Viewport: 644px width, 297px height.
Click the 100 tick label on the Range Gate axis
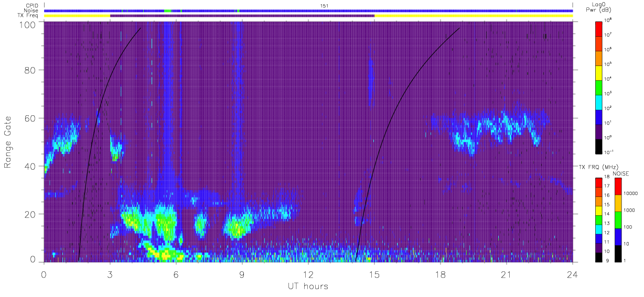(27, 24)
